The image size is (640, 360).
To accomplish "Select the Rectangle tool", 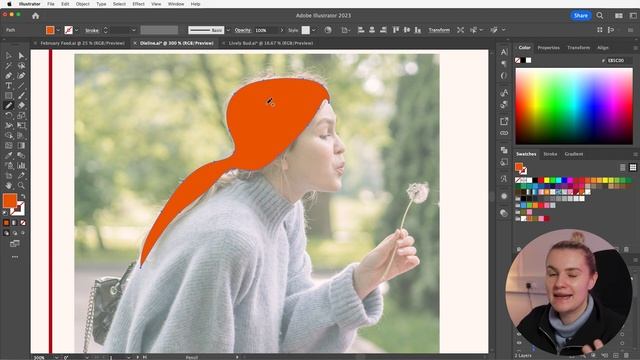I will [9, 96].
